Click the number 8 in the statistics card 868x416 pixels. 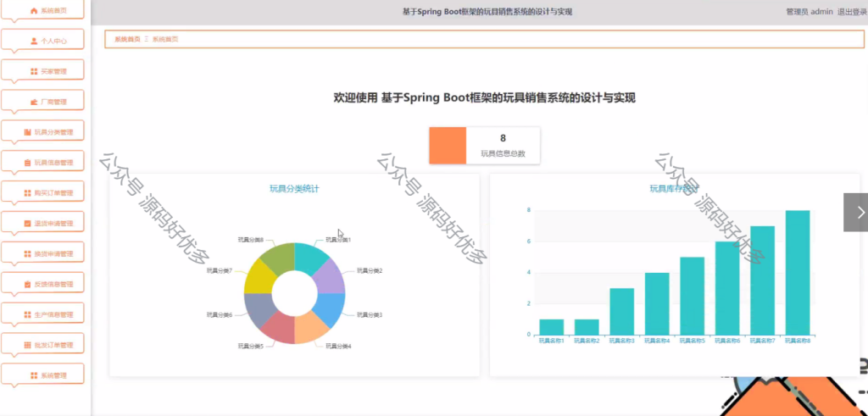coord(504,138)
